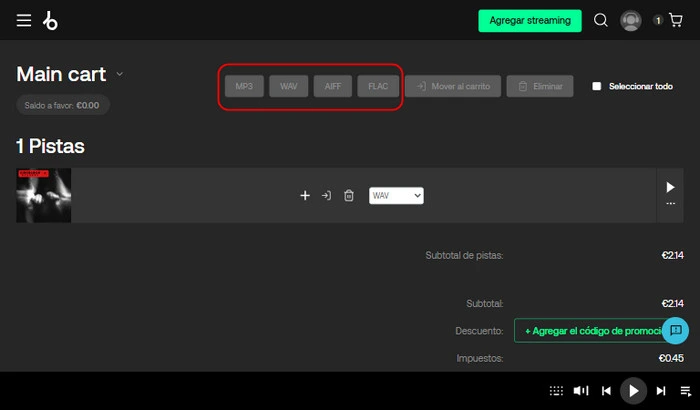
Task: Open the search magnifier
Action: [x=600, y=20]
